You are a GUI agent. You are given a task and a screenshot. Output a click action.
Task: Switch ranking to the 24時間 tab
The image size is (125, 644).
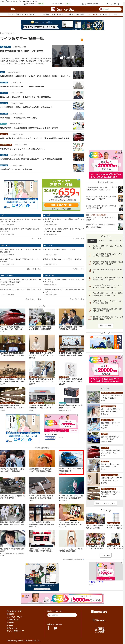coord(101,241)
